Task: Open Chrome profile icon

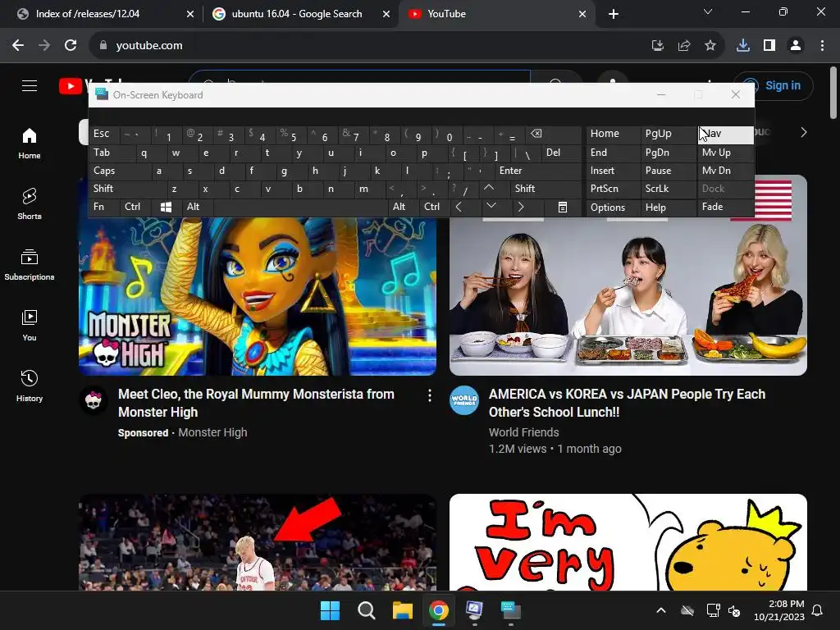Action: pos(796,46)
